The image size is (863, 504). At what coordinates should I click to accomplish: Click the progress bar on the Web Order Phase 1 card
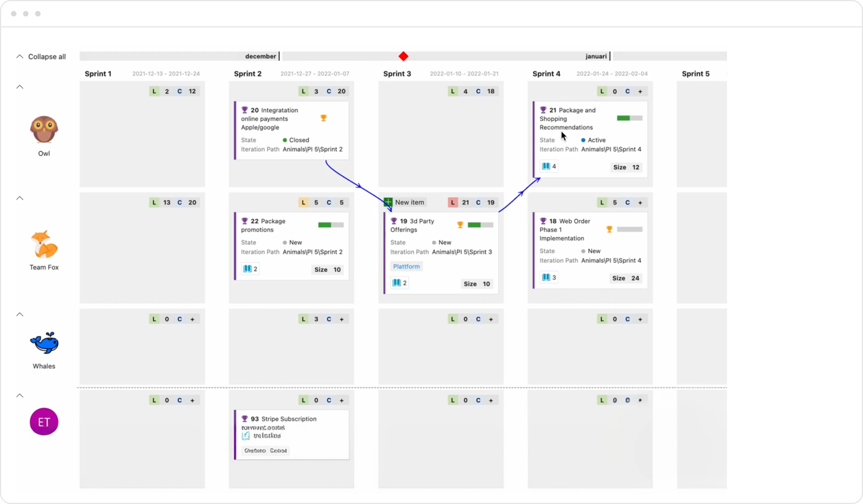click(630, 229)
